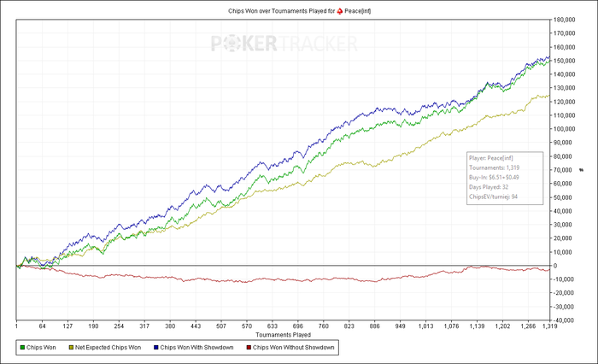
Task: Click the 1,013 x-axis tick label
Action: [425, 326]
